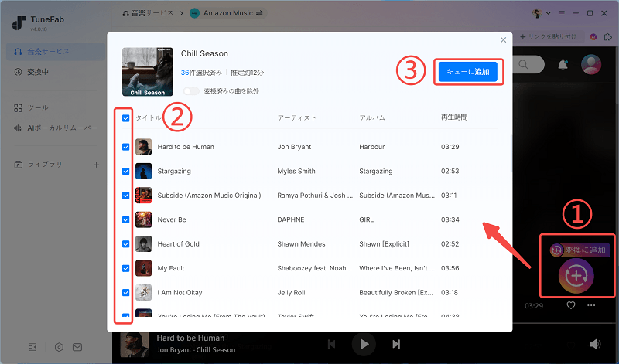The width and height of the screenshot is (619, 364).
Task: Click album name Harbour
Action: [x=372, y=147]
